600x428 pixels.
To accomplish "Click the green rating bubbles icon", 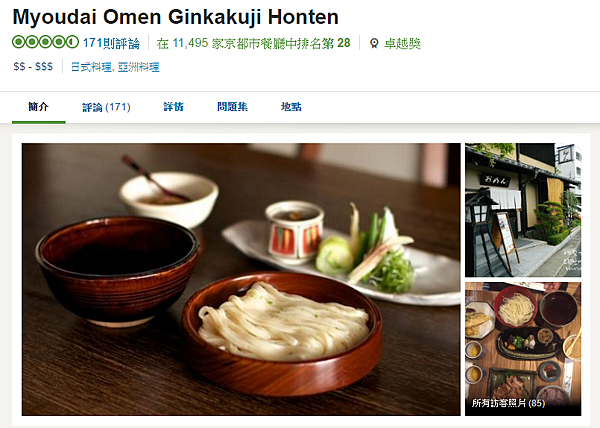I will 46,42.
